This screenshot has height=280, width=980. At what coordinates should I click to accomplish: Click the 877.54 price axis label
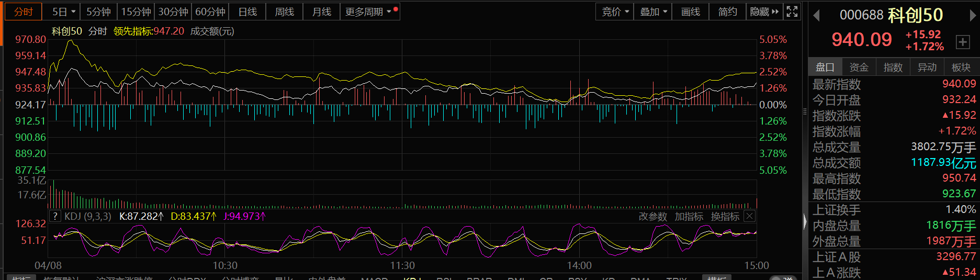(x=31, y=170)
